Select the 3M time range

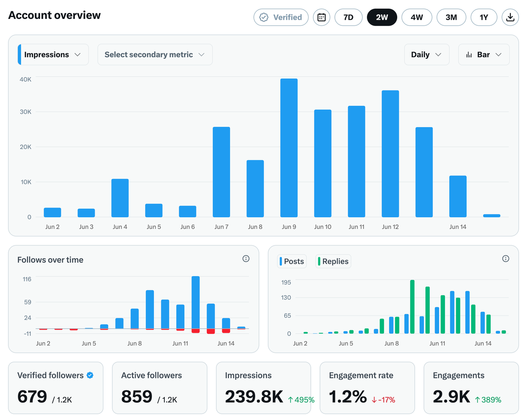click(x=451, y=18)
